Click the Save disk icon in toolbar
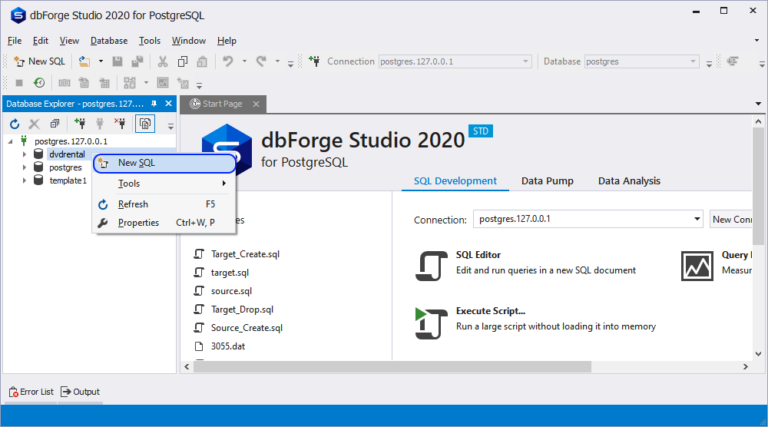768x427 pixels. [117, 61]
